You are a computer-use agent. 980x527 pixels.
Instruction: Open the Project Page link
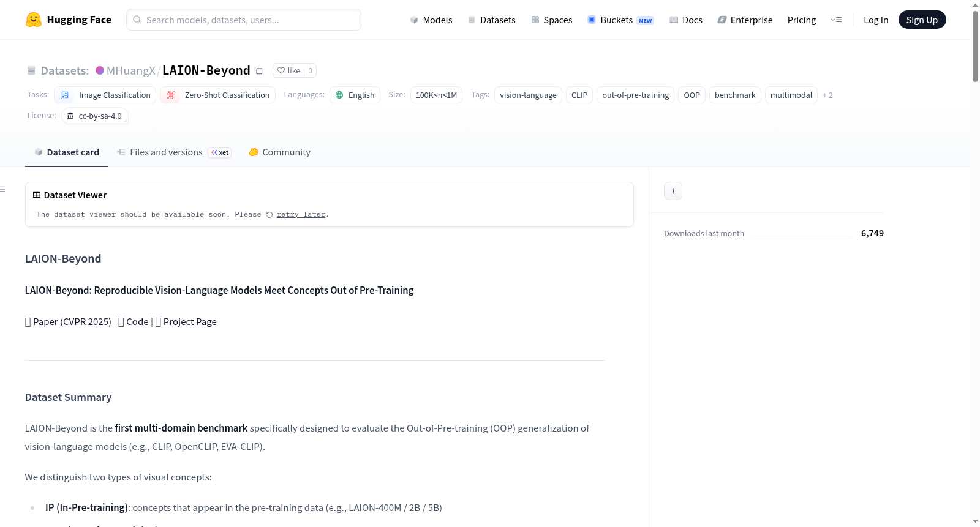click(190, 321)
